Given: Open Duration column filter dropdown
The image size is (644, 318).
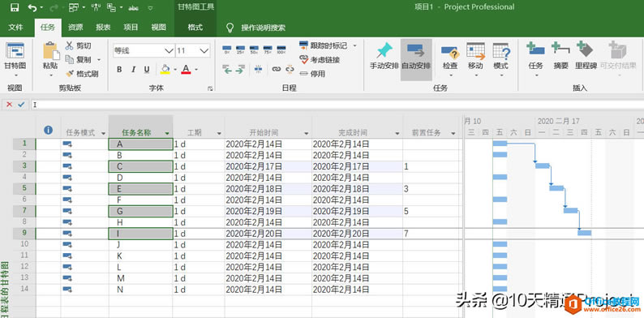Looking at the screenshot, I should (x=219, y=133).
